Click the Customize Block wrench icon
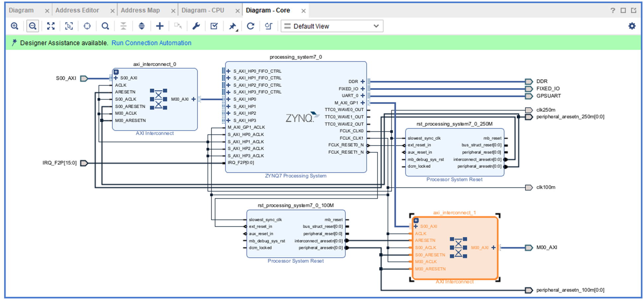Screen dimensions: 644x301 coord(196,26)
